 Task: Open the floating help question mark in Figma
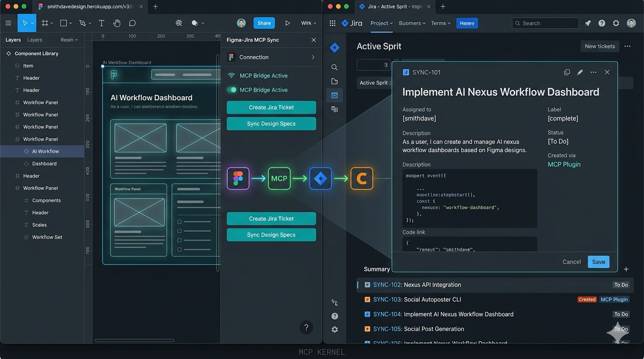tap(307, 327)
